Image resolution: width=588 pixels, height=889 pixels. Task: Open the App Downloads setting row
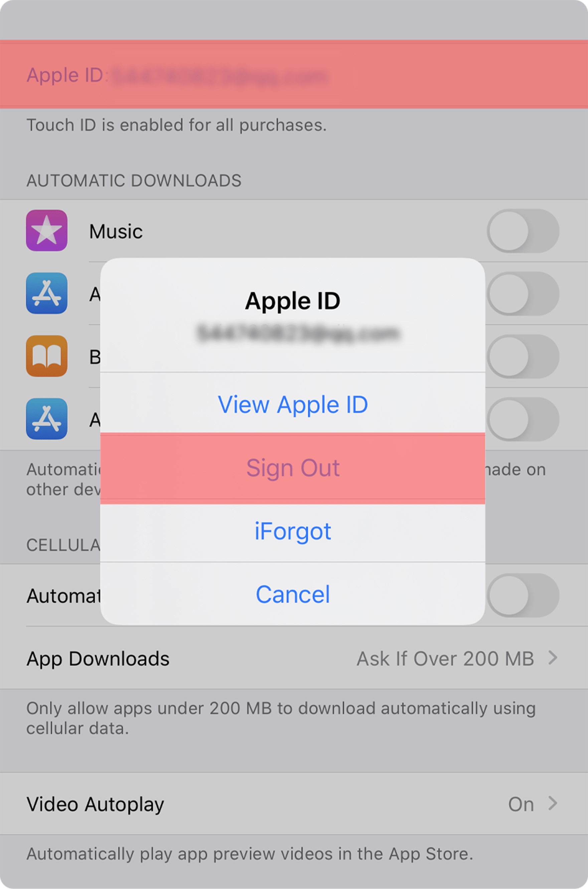point(294,658)
